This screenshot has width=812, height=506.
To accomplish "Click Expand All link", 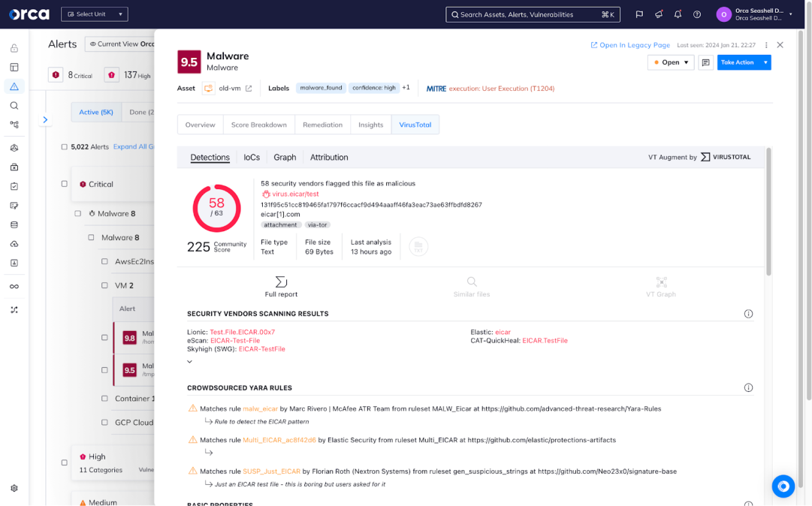I will click(134, 147).
